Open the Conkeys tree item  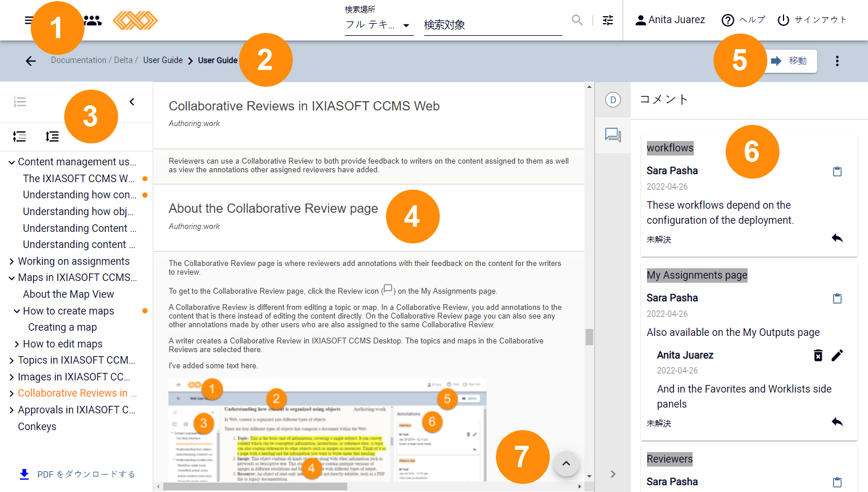tap(37, 427)
